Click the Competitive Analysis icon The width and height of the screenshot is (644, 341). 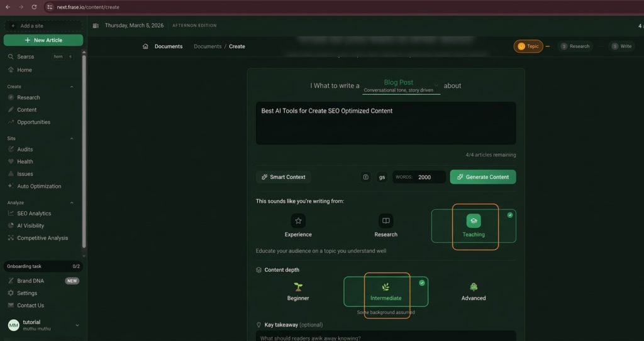coord(11,238)
